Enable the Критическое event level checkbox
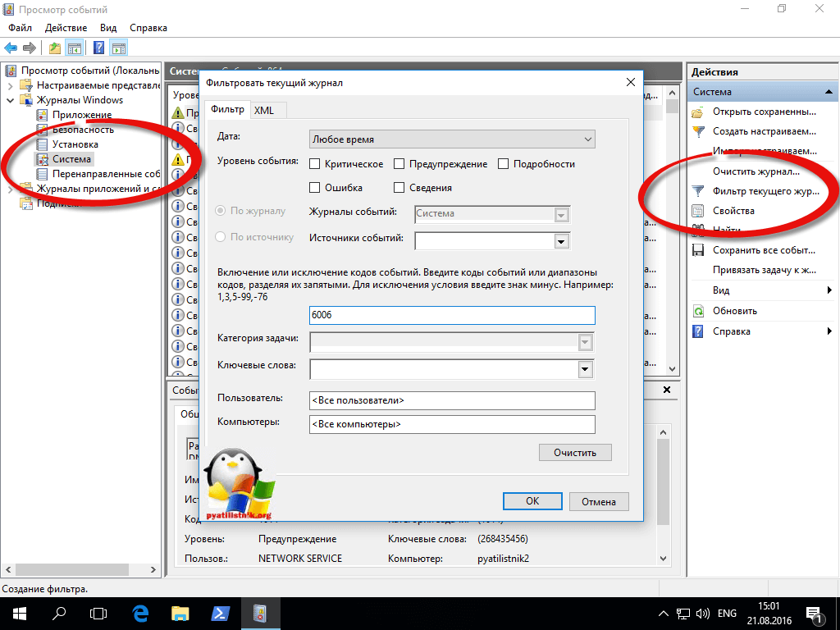840x630 pixels. click(x=315, y=164)
